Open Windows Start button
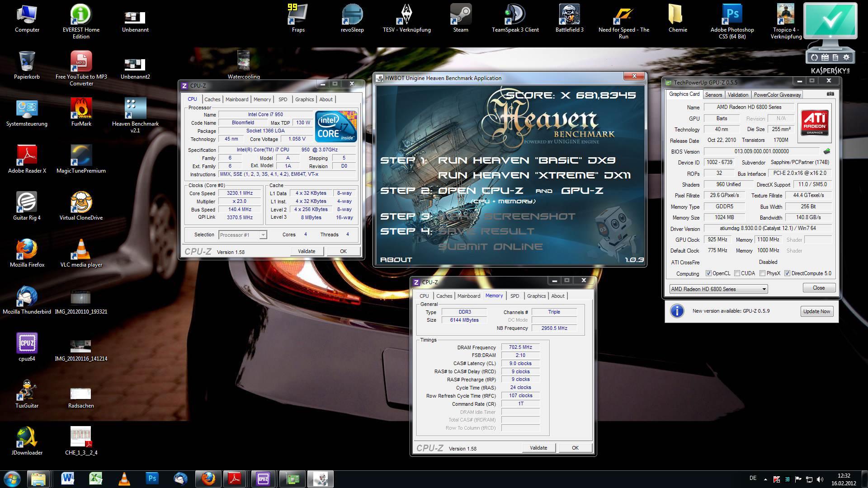The width and height of the screenshot is (868, 488). click(12, 479)
